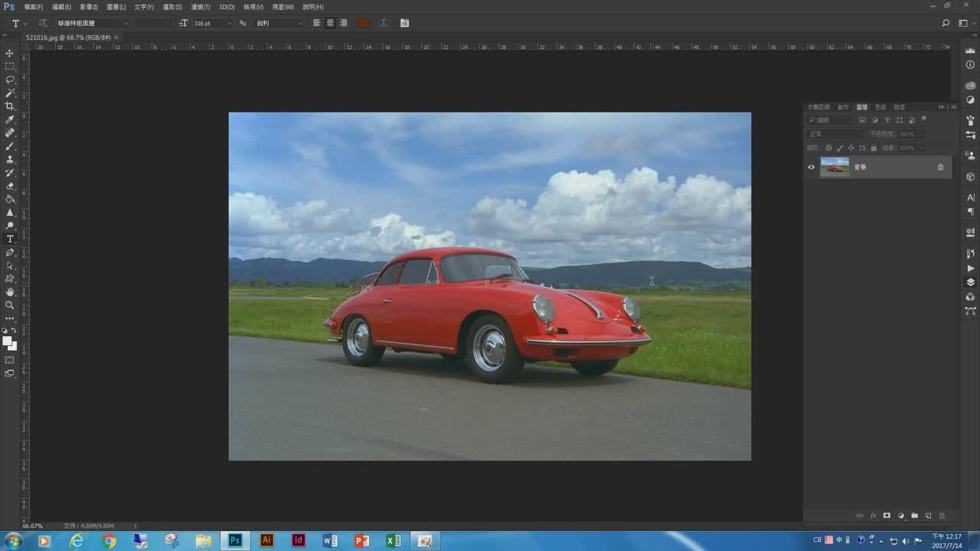This screenshot has height=551, width=980.
Task: Select the Hand tool
Action: tap(10, 292)
